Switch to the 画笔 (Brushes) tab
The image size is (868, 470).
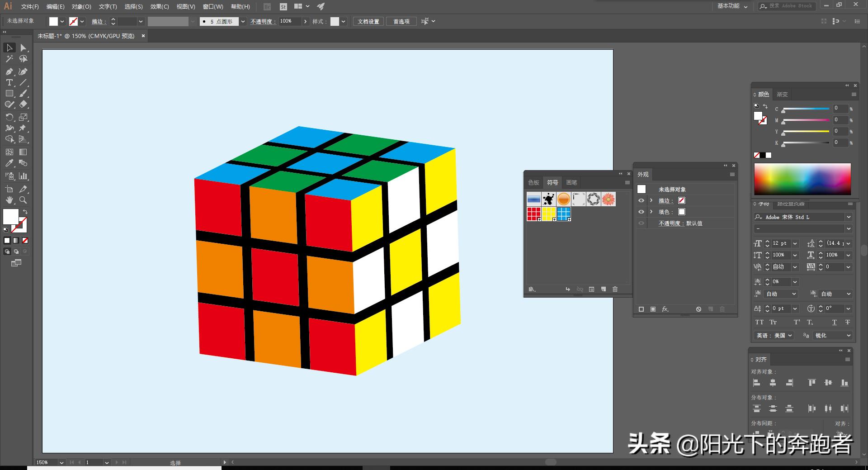click(571, 182)
